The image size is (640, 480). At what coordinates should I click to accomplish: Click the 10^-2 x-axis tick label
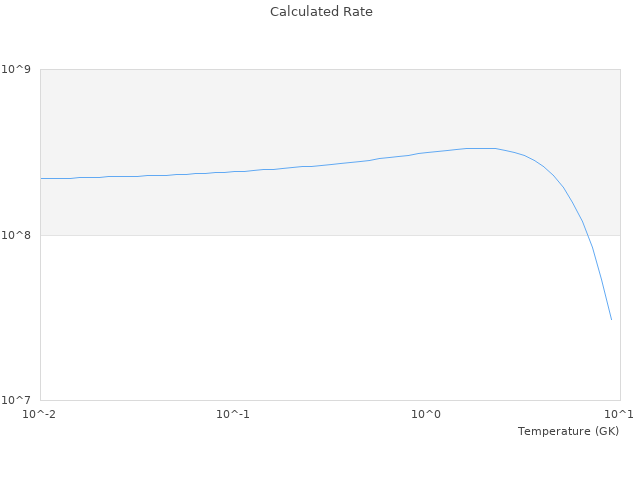point(39,414)
